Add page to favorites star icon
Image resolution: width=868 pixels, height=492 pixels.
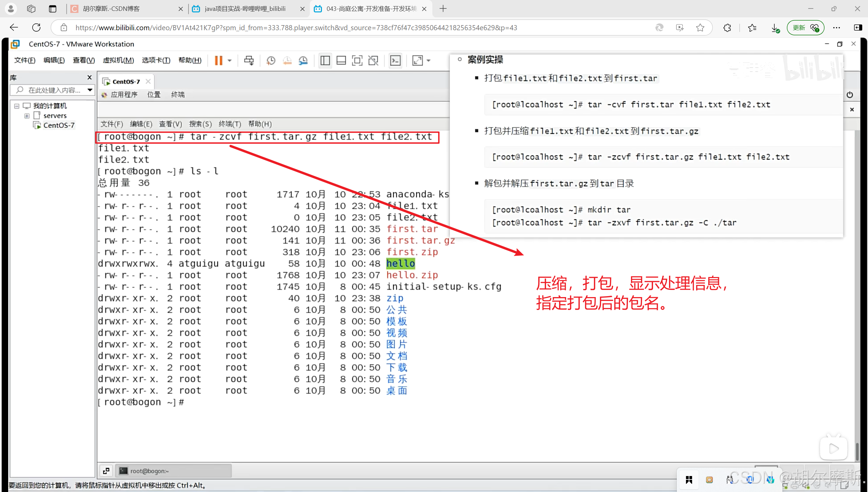700,28
